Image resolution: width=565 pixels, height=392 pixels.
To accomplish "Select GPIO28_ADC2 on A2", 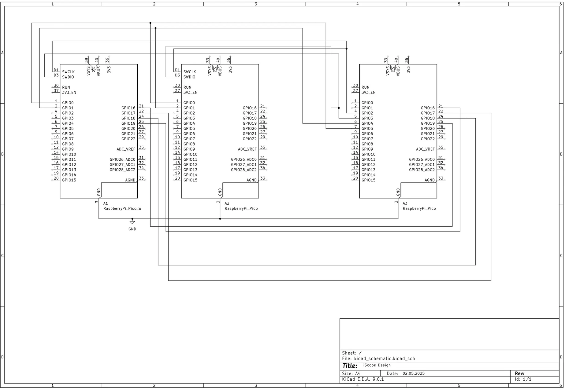I will pos(244,170).
